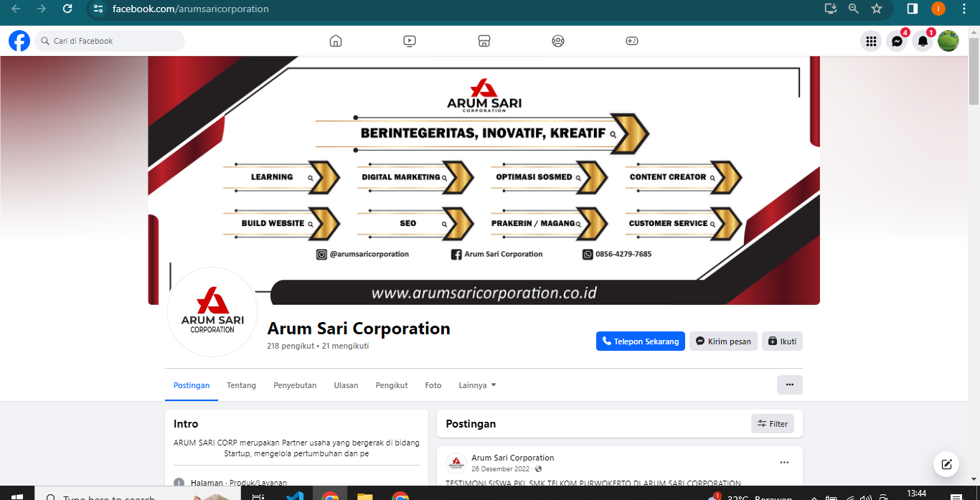Select the Postingan tab
Image resolution: width=980 pixels, height=500 pixels.
click(x=192, y=385)
